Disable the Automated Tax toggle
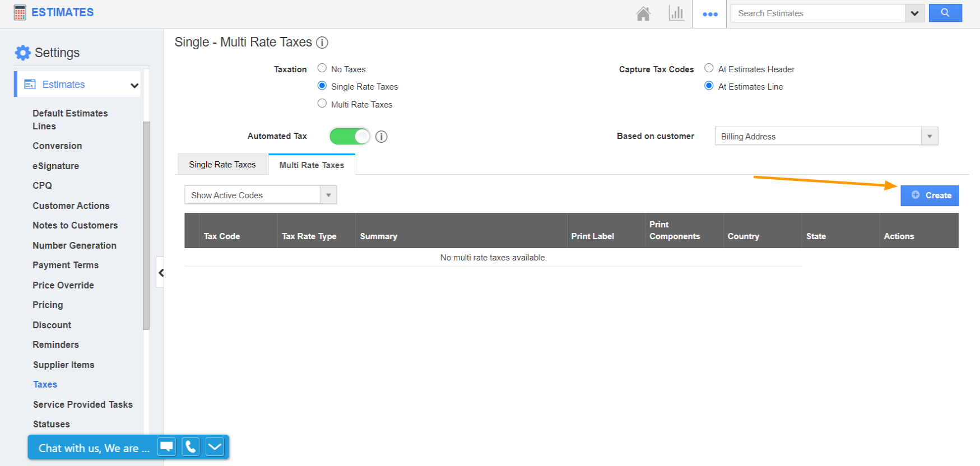 click(x=350, y=136)
